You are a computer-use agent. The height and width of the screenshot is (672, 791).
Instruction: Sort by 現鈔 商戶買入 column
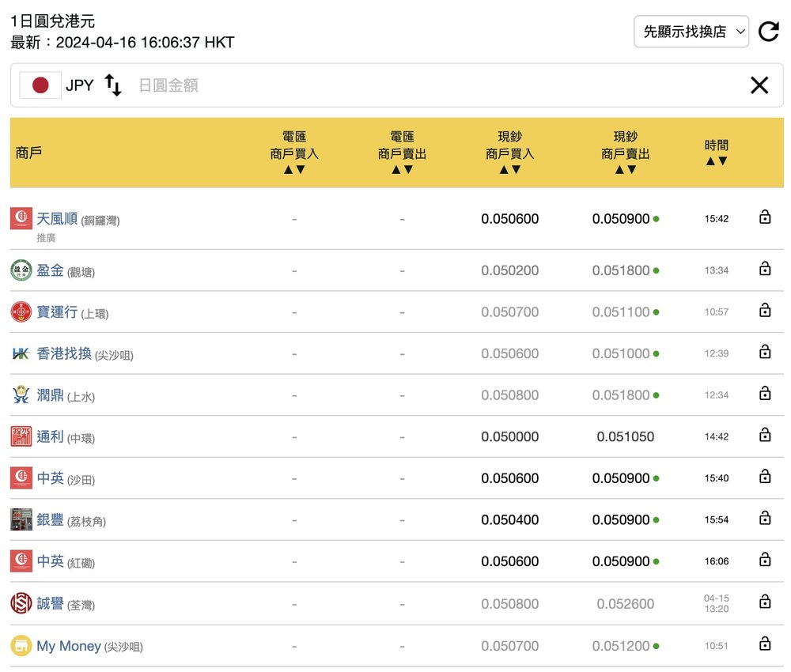pyautogui.click(x=509, y=169)
